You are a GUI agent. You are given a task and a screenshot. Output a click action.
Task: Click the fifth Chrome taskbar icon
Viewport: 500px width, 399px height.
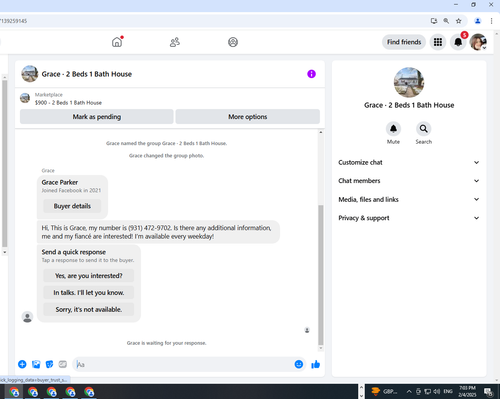pyautogui.click(x=89, y=392)
